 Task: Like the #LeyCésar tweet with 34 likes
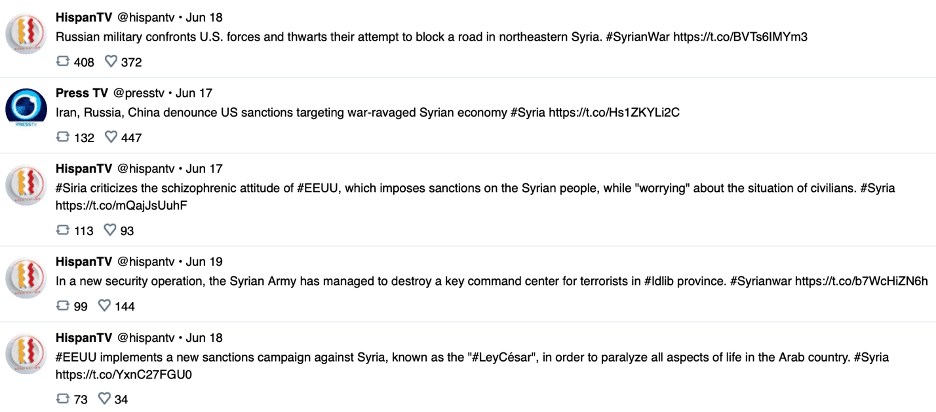pos(104,398)
